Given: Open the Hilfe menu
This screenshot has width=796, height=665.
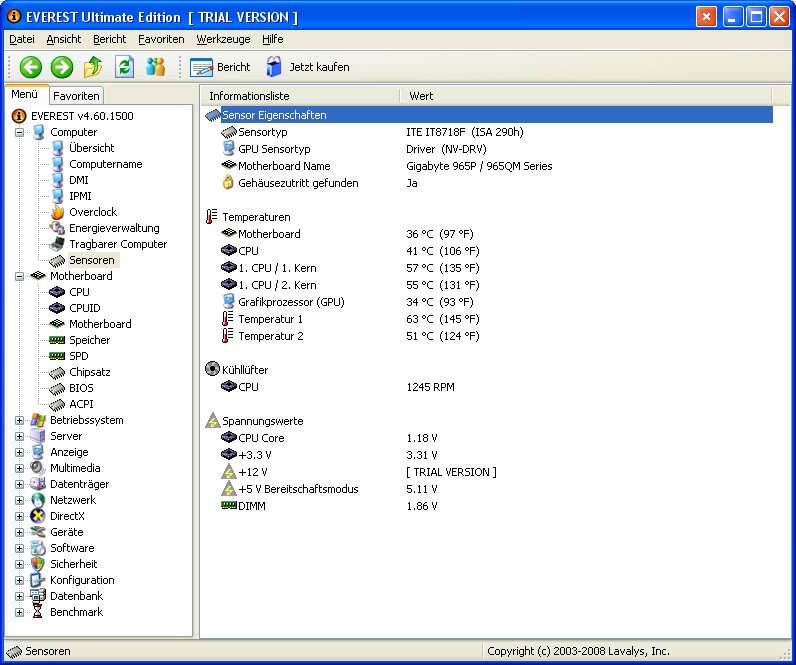Looking at the screenshot, I should pyautogui.click(x=273, y=39).
